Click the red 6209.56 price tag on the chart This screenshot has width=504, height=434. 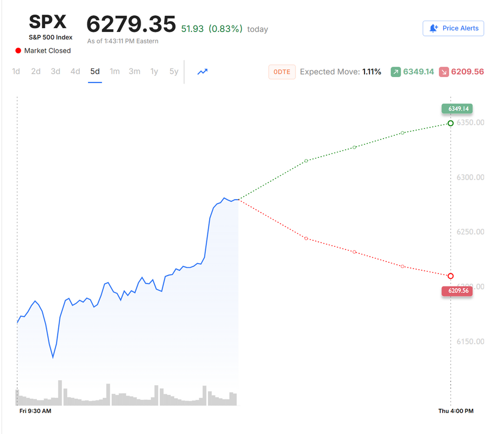(x=457, y=291)
